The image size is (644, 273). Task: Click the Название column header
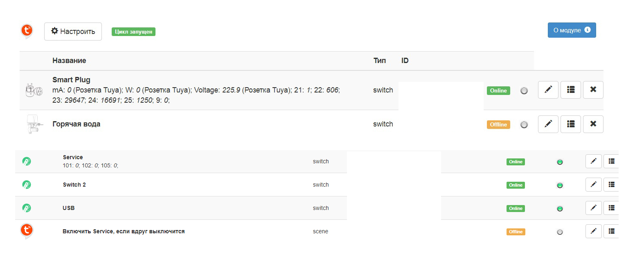[x=69, y=61]
